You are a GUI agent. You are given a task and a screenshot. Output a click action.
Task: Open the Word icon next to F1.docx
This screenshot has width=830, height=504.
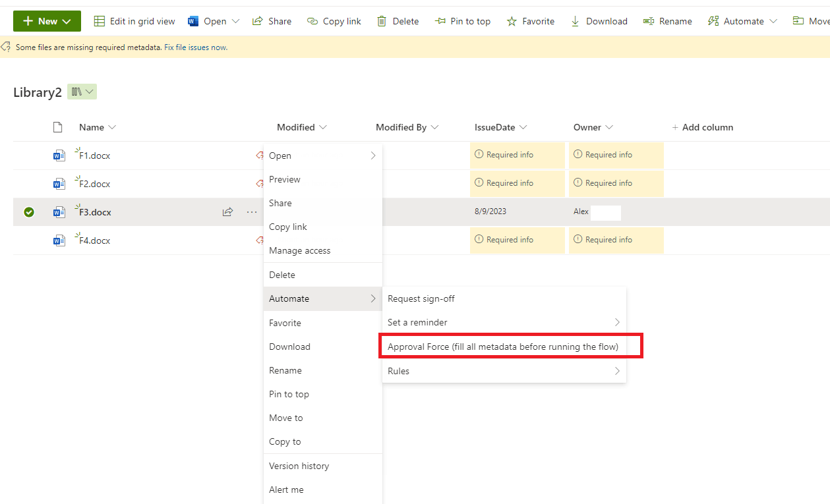pos(59,155)
